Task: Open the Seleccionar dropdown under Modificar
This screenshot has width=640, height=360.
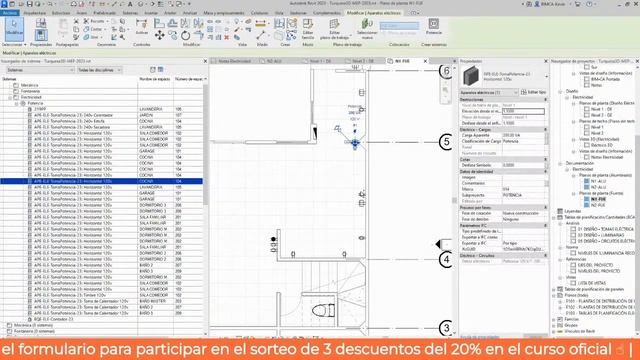Action: point(14,44)
